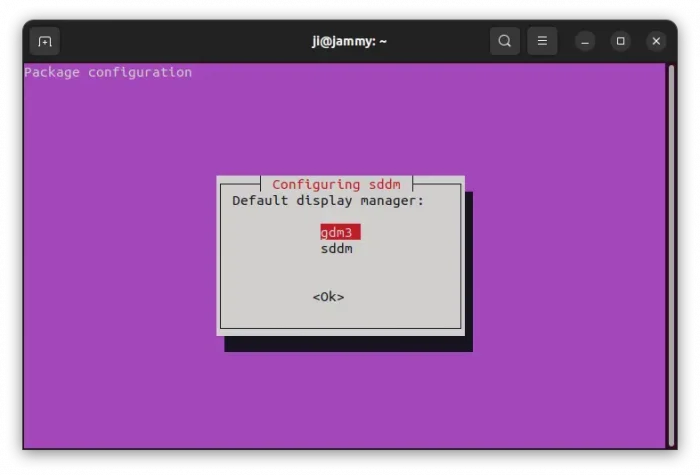
Task: Open the terminal hamburger menu
Action: 542,41
